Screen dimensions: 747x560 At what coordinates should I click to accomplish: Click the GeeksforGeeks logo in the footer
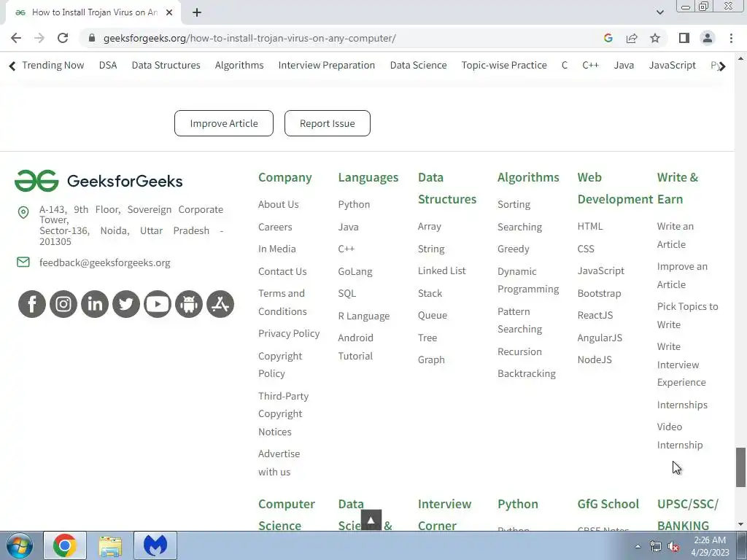(98, 181)
